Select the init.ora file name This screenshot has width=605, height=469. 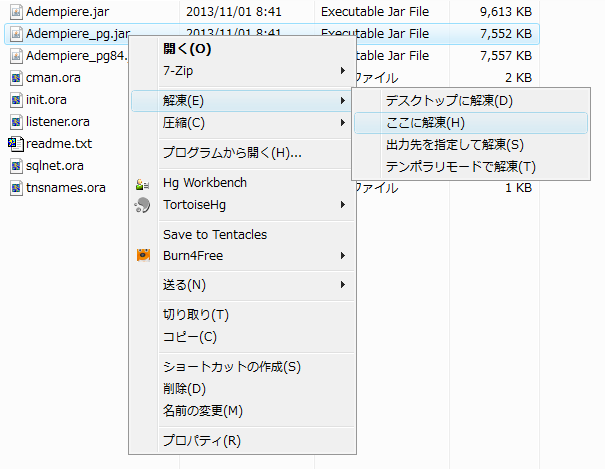(46, 100)
